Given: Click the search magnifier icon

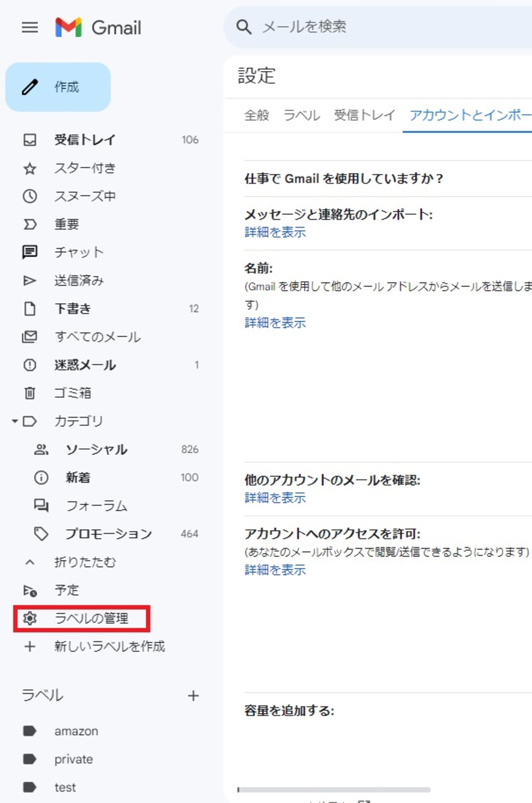Looking at the screenshot, I should click(x=244, y=27).
